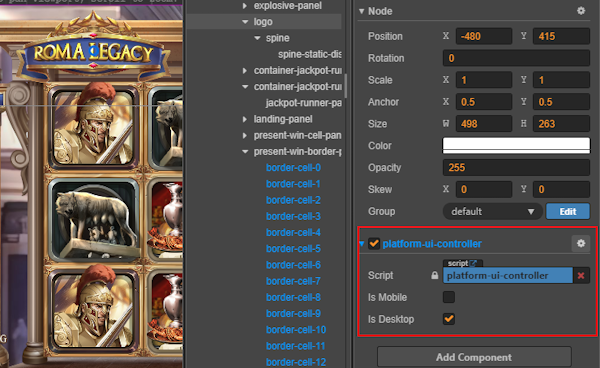Open the Node section gear settings

click(581, 11)
